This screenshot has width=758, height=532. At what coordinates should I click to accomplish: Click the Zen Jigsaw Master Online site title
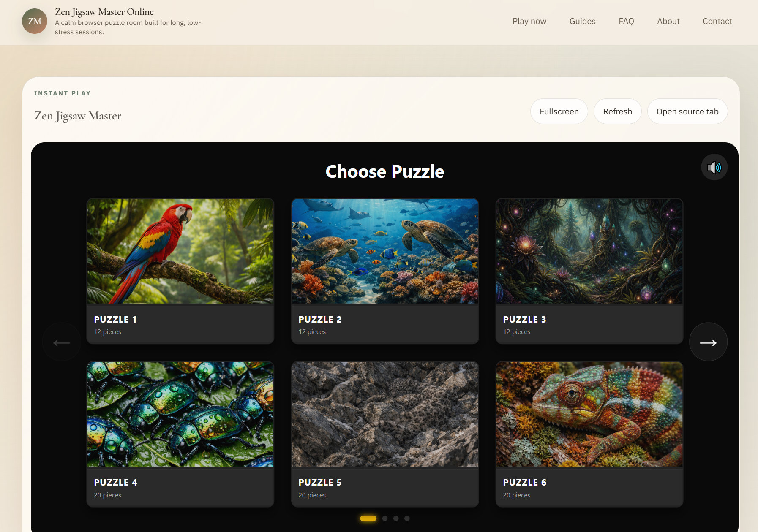(104, 12)
